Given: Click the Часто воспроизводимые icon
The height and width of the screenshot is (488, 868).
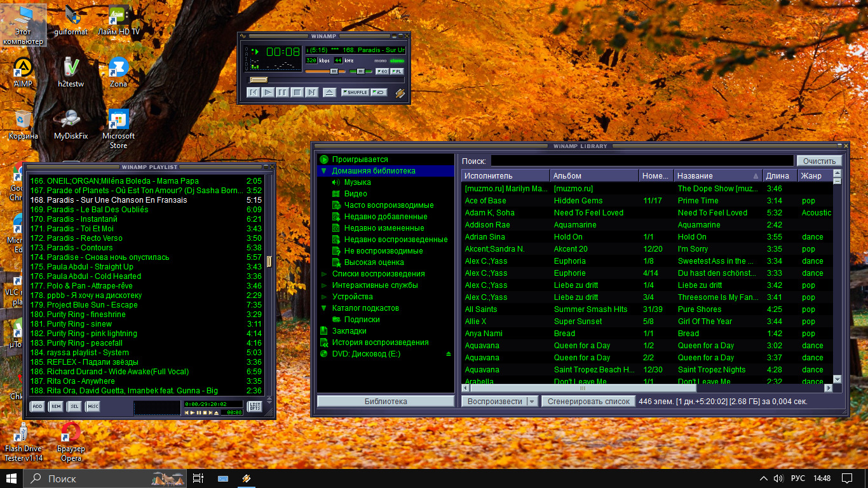Looking at the screenshot, I should coord(337,205).
